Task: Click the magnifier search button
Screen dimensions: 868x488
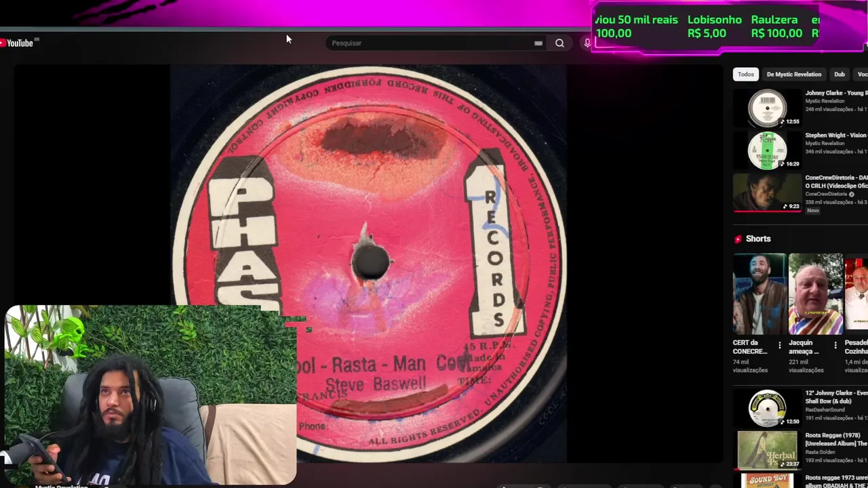Action: pyautogui.click(x=559, y=43)
